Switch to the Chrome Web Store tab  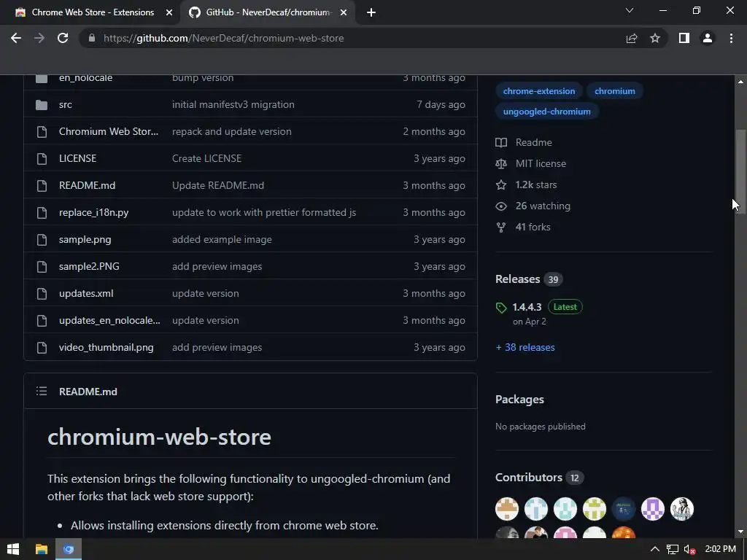pyautogui.click(x=93, y=12)
